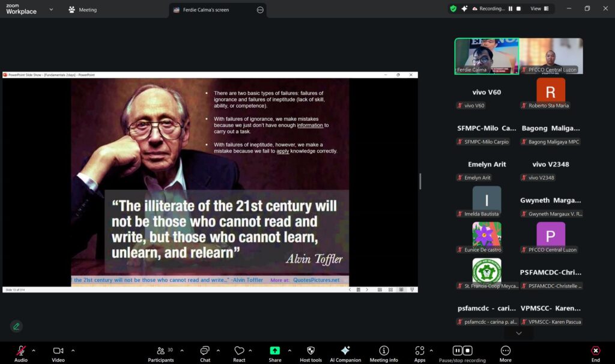
Task: Open Meeting info
Action: pos(384,351)
